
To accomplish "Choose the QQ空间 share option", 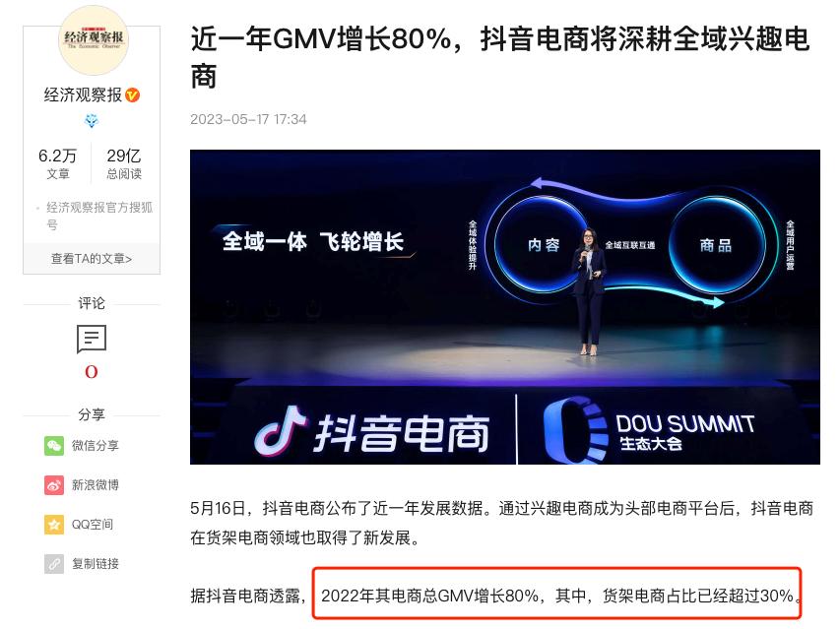I will pyautogui.click(x=93, y=525).
